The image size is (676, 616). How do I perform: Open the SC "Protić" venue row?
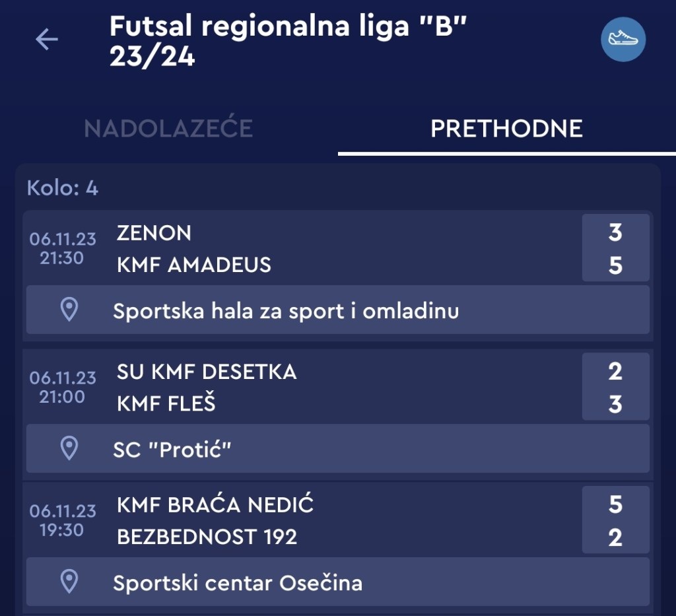tap(172, 450)
